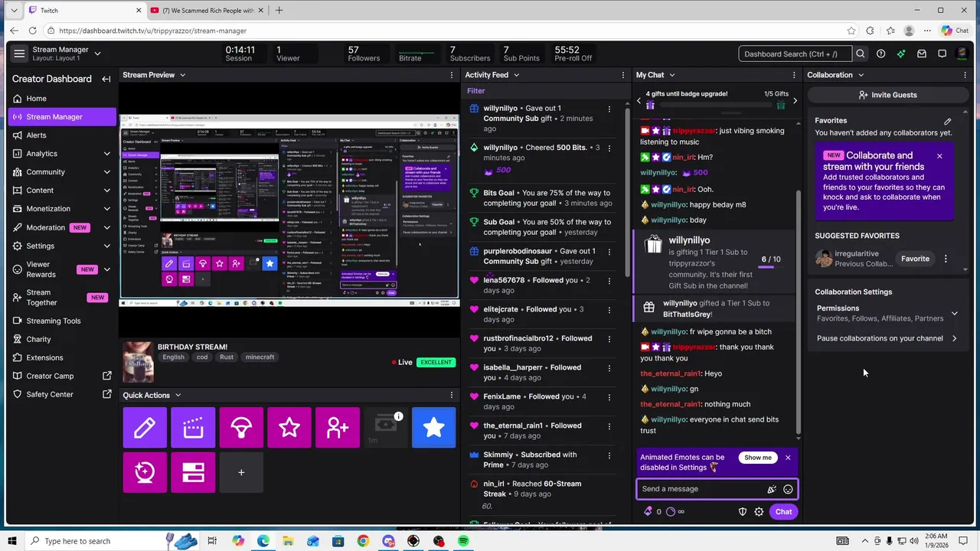Click the clapperboard clip quick action tile
Viewport: 980px width, 551px height.
click(x=193, y=428)
